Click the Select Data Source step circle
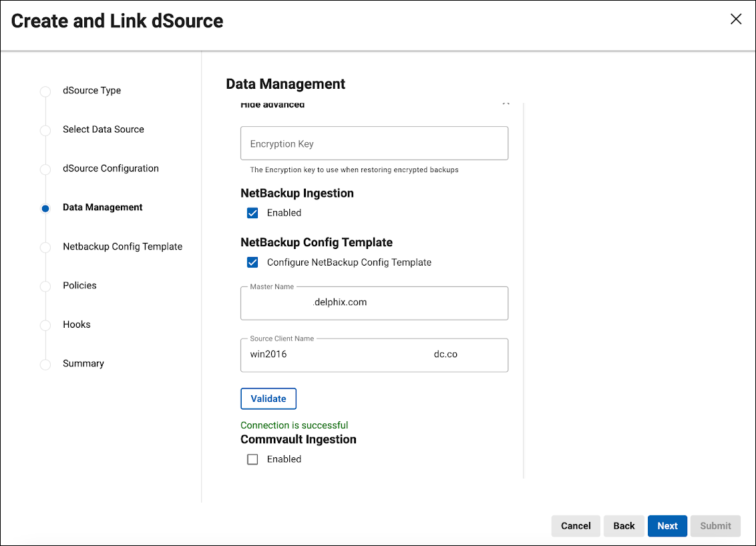 (x=45, y=130)
